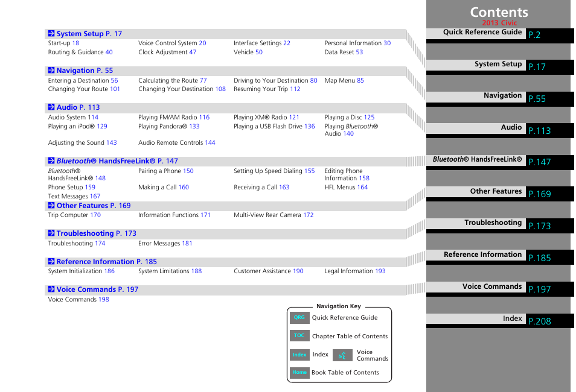Open the System Setup side tab

(500, 66)
